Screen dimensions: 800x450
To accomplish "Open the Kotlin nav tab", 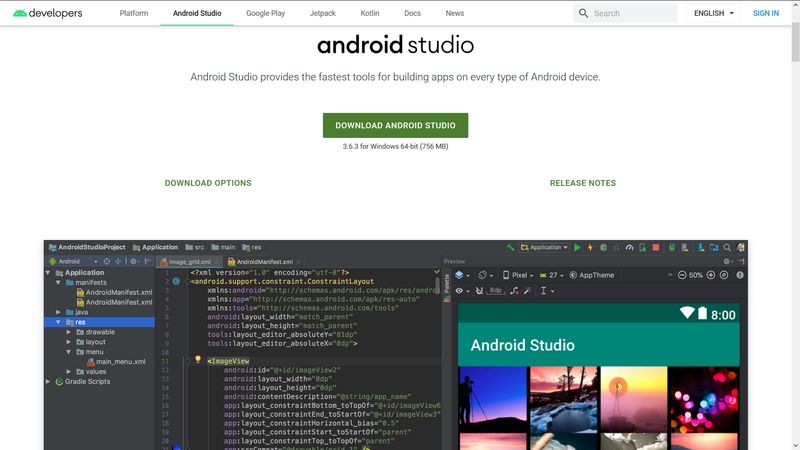I will [370, 13].
